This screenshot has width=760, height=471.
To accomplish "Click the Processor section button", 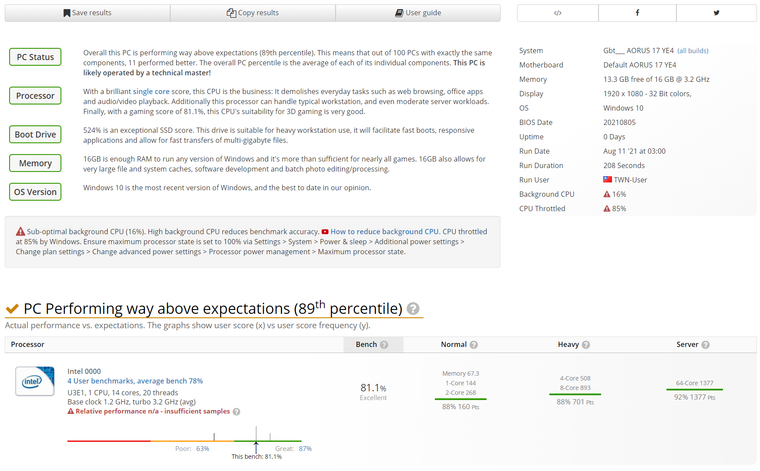I will click(35, 96).
